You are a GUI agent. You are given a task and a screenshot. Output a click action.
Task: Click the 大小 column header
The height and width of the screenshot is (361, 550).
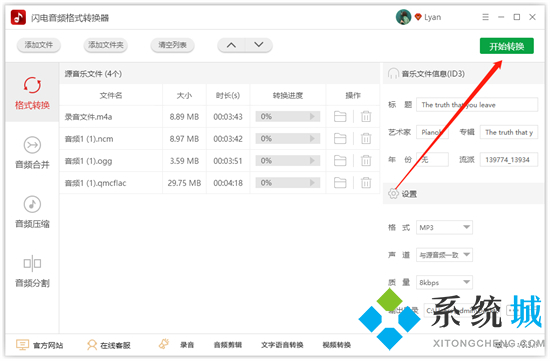tap(185, 95)
